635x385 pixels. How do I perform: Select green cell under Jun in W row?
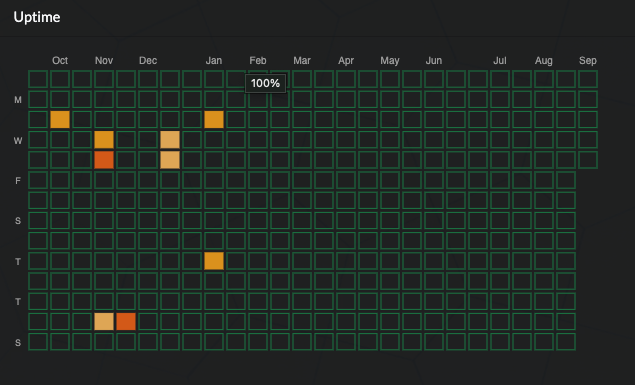click(x=434, y=140)
